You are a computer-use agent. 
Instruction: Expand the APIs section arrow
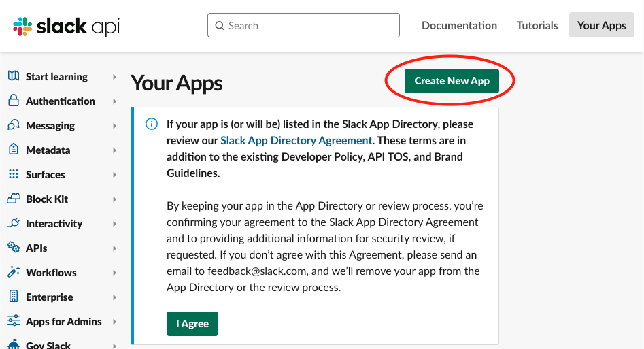click(x=115, y=248)
